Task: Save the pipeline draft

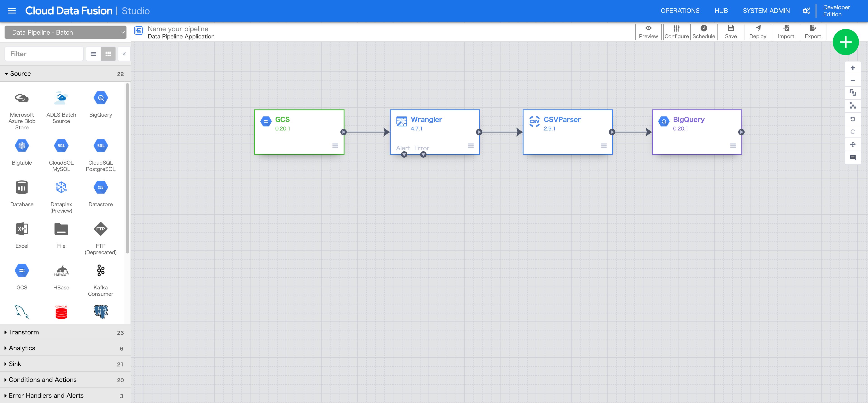Action: tap(731, 32)
